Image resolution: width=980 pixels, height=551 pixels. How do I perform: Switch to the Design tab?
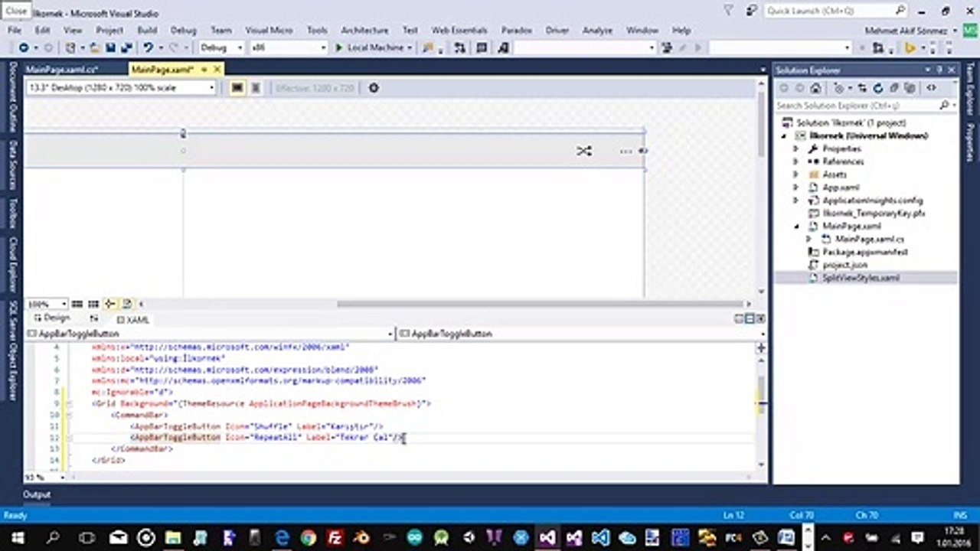[x=51, y=318]
